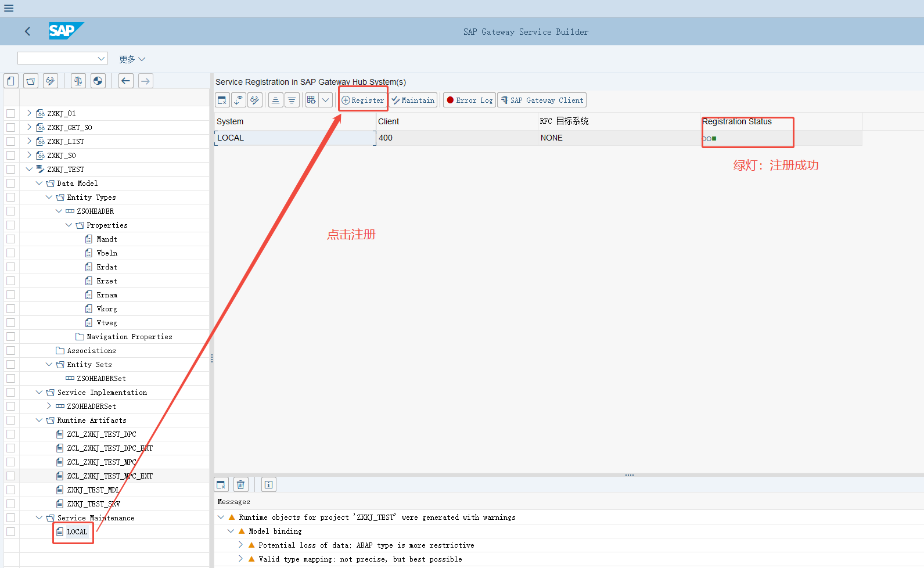Click the sort ascending icon

(276, 100)
